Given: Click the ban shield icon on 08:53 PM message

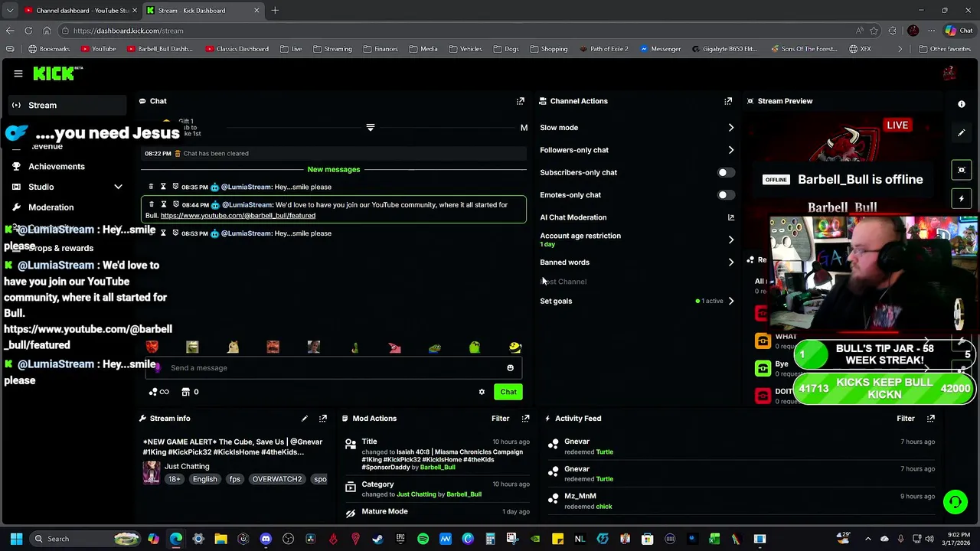Looking at the screenshot, I should coord(175,233).
